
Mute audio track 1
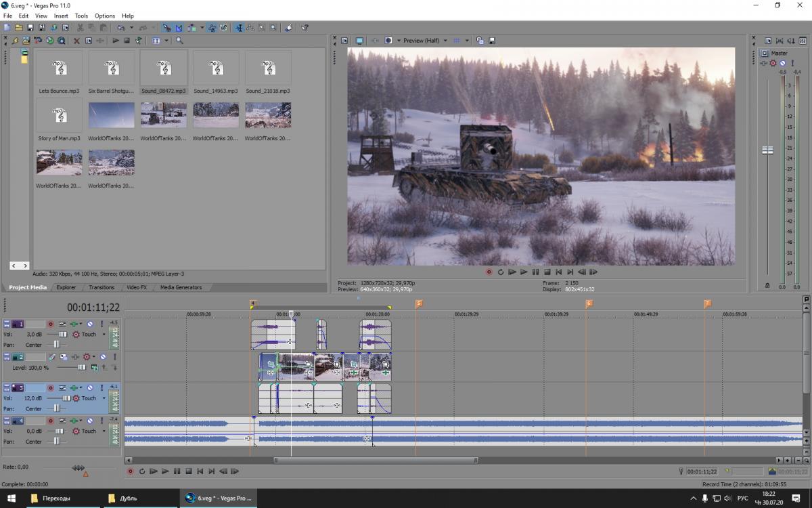pos(90,324)
